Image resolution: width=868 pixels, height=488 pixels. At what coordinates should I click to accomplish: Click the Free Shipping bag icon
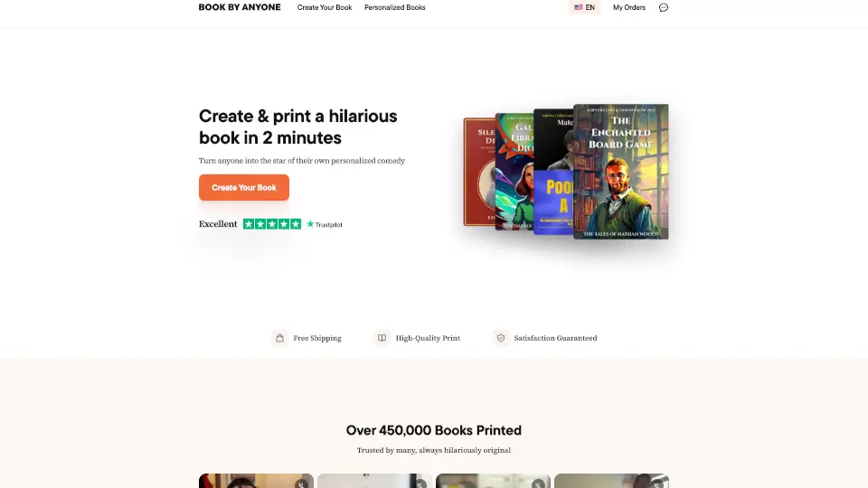pos(279,337)
